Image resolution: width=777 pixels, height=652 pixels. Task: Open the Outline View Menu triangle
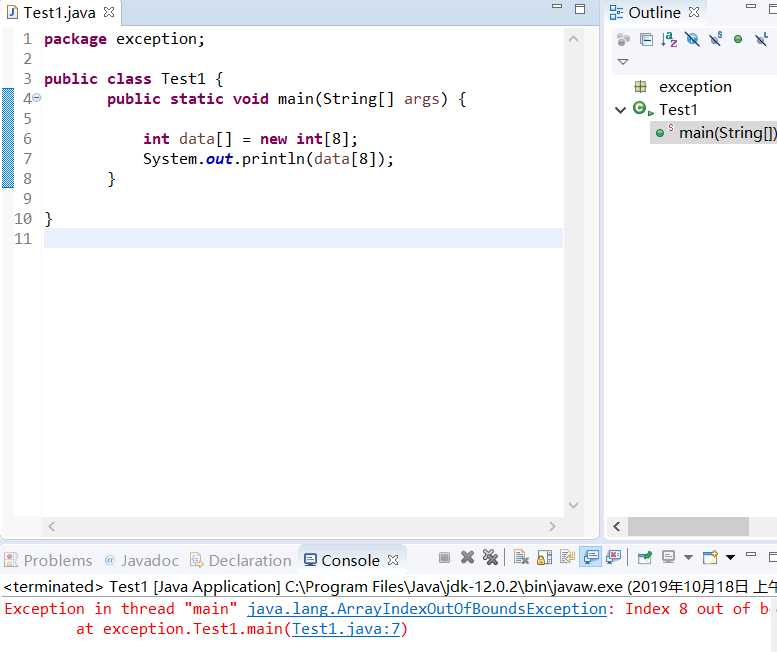tap(623, 62)
